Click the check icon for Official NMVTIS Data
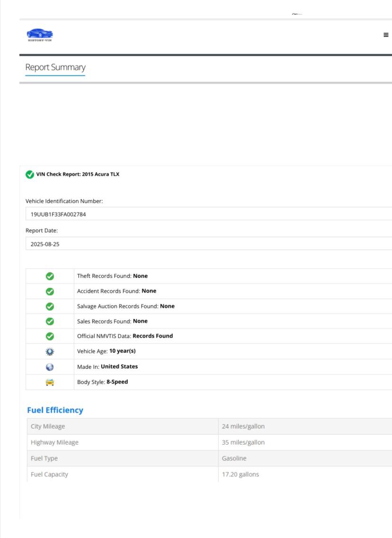 [x=50, y=336]
